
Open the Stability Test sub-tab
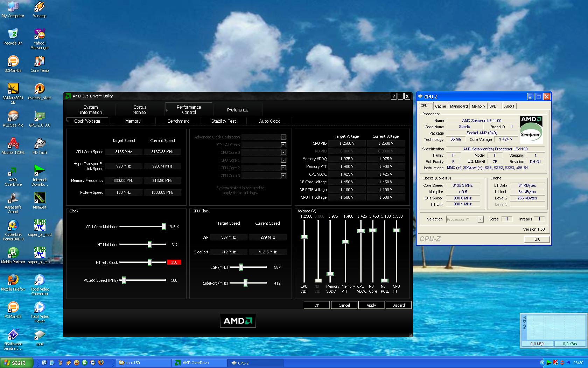(224, 121)
